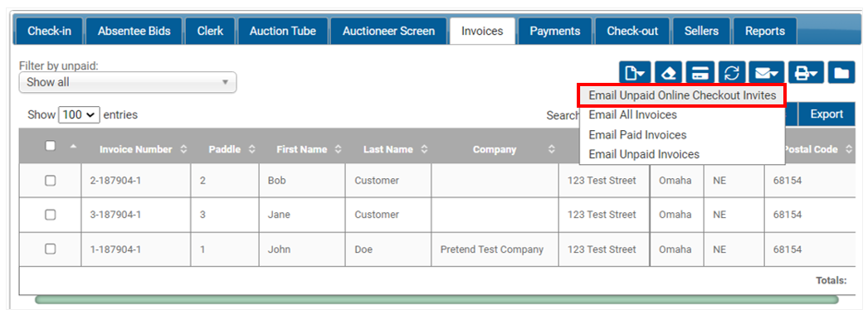
Task: Open the Filter by unpaid 'Show all' dropdown
Action: pyautogui.click(x=127, y=82)
